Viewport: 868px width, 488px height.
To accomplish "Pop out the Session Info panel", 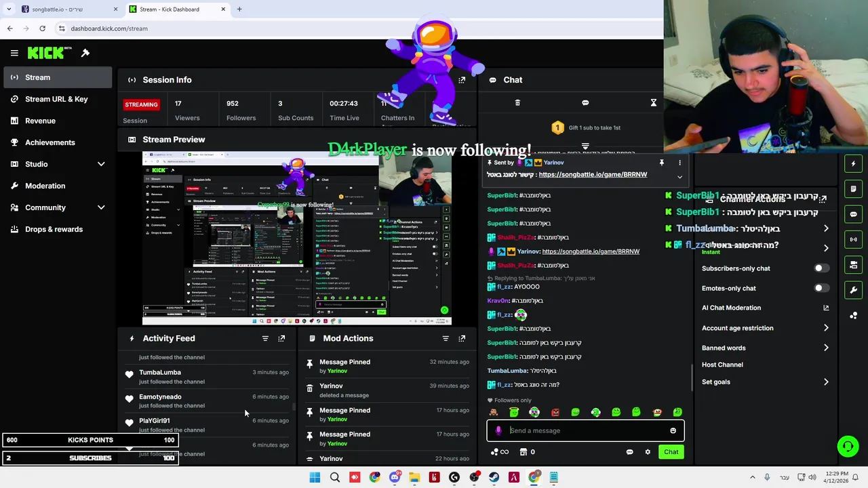I will [462, 80].
